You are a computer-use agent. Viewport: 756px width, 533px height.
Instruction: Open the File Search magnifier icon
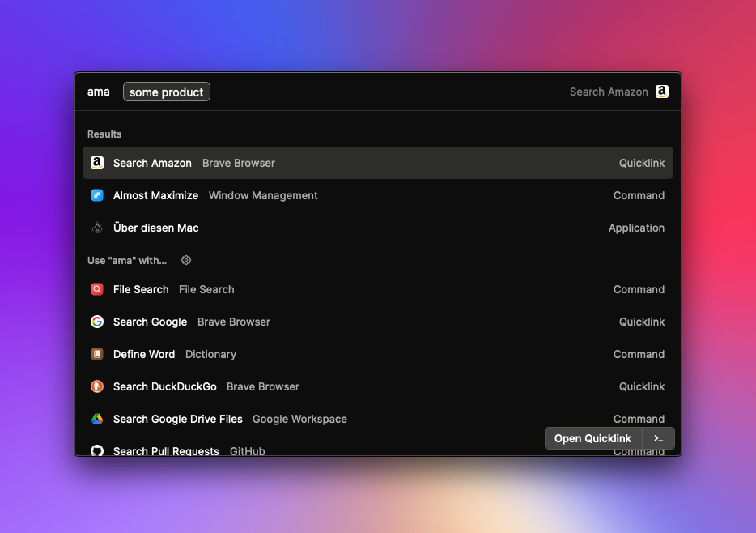coord(97,289)
